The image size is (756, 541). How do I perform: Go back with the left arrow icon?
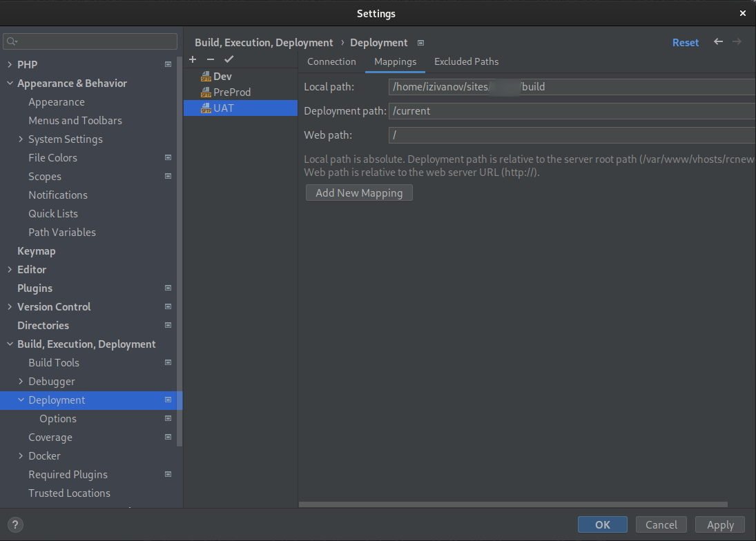pyautogui.click(x=718, y=42)
